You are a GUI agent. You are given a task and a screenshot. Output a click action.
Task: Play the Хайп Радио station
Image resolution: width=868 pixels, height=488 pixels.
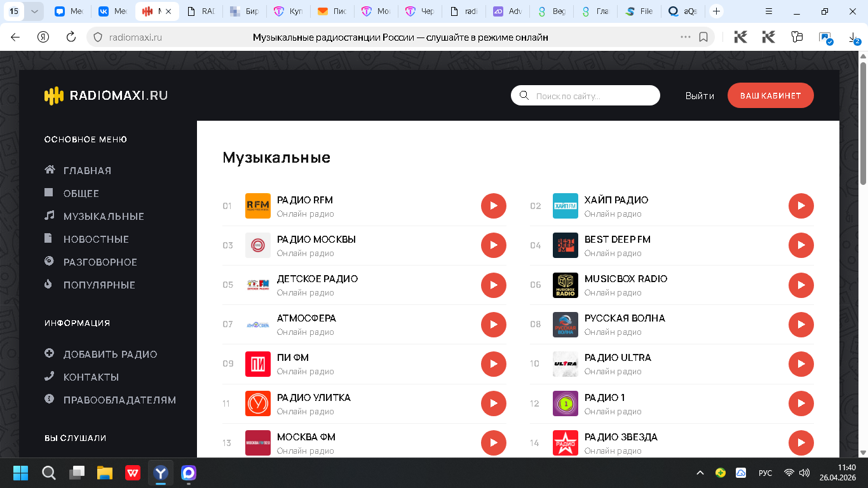801,206
